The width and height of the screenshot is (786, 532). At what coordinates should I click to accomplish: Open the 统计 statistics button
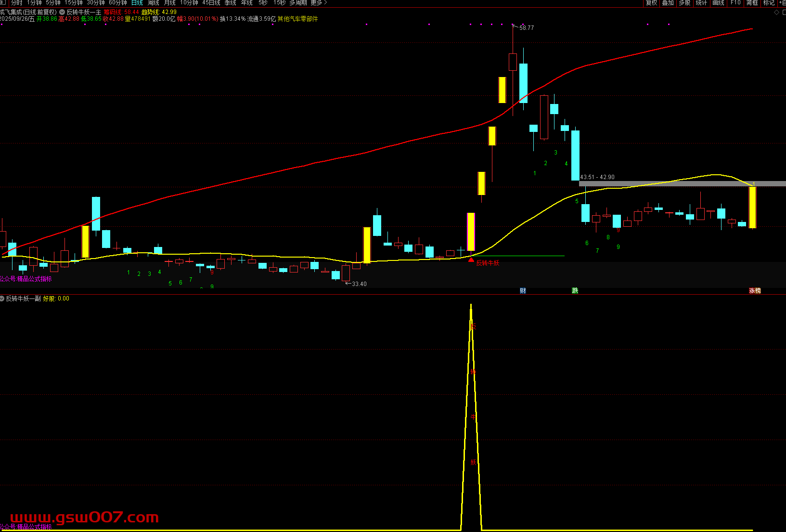click(x=701, y=3)
